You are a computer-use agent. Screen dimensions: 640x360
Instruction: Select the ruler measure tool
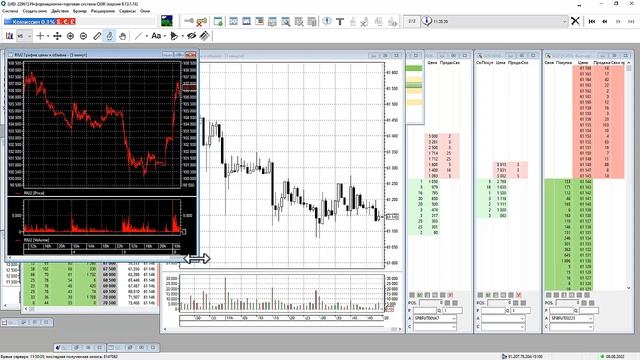pyautogui.click(x=97, y=36)
